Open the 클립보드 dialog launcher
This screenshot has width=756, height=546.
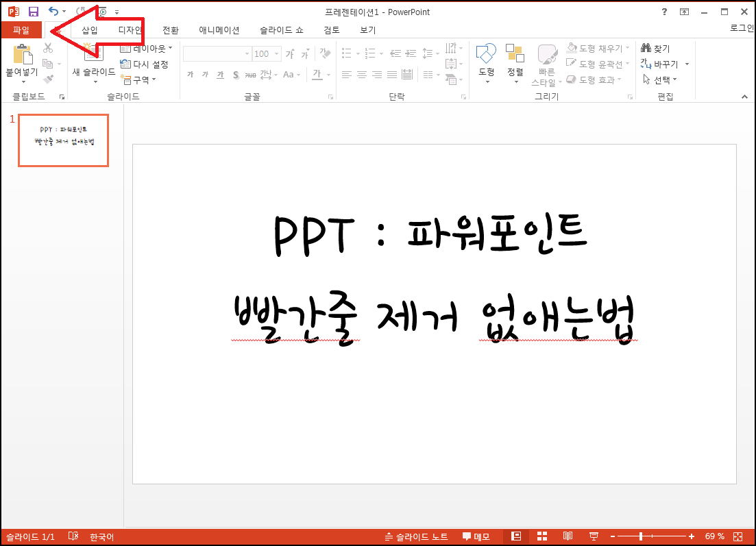click(x=62, y=97)
